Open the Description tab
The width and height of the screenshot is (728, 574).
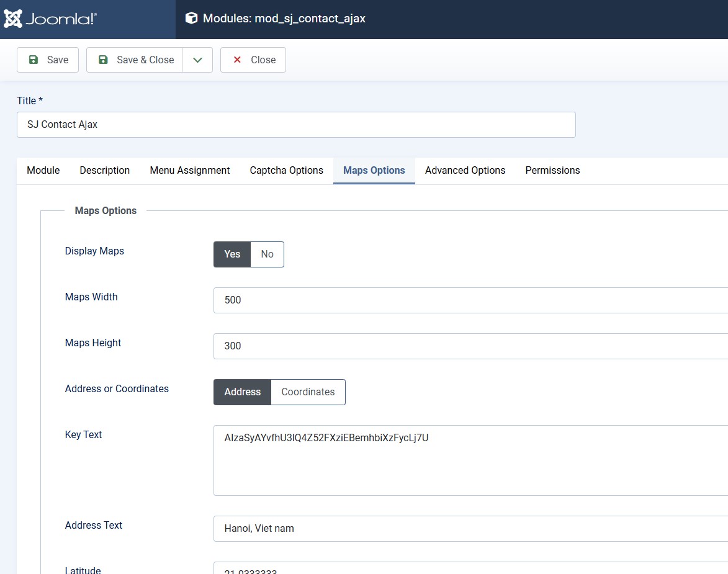pyautogui.click(x=105, y=171)
